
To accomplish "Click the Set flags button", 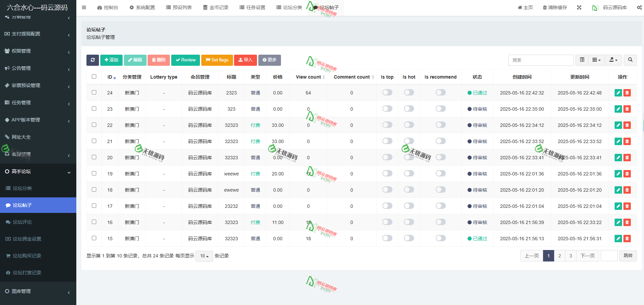I will 217,60.
